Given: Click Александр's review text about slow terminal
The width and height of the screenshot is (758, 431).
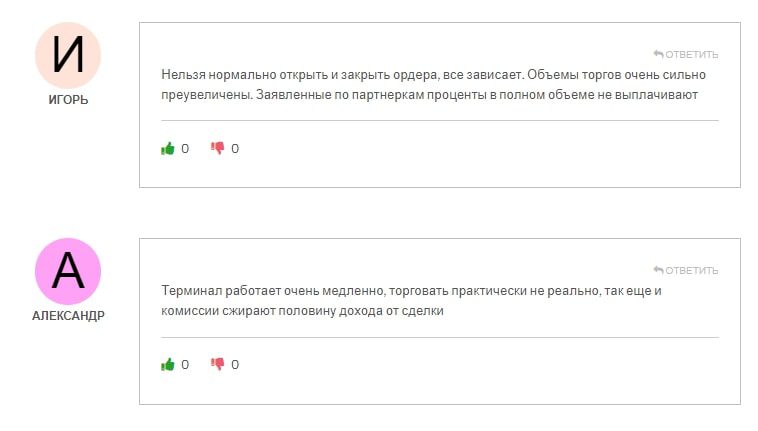Looking at the screenshot, I should click(x=412, y=301).
